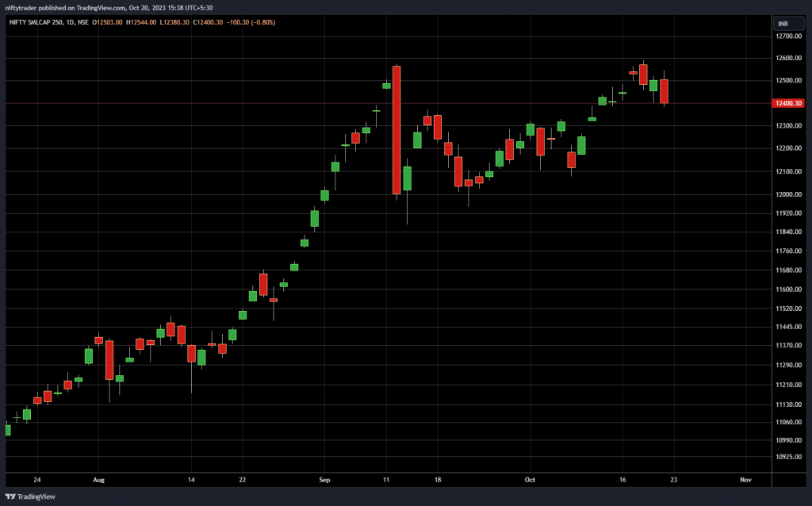Click the change value −100.30 (−0.80%)

251,22
